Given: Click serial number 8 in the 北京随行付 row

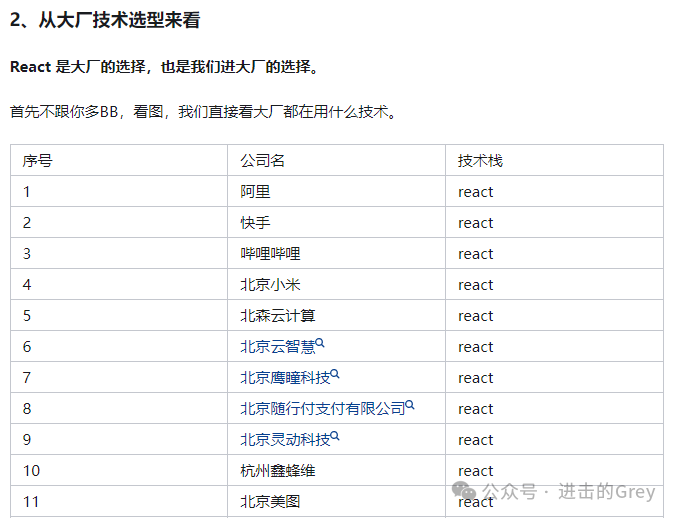Looking at the screenshot, I should point(27,409).
